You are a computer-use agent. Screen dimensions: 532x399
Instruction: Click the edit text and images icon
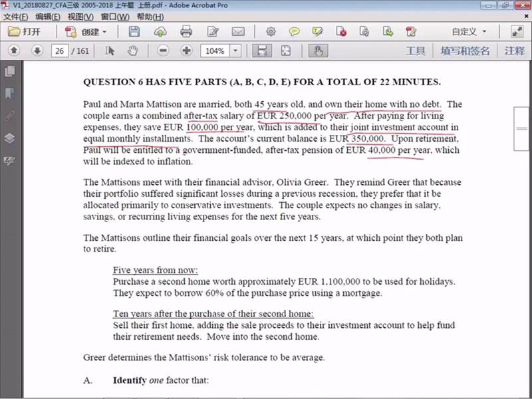point(212,32)
